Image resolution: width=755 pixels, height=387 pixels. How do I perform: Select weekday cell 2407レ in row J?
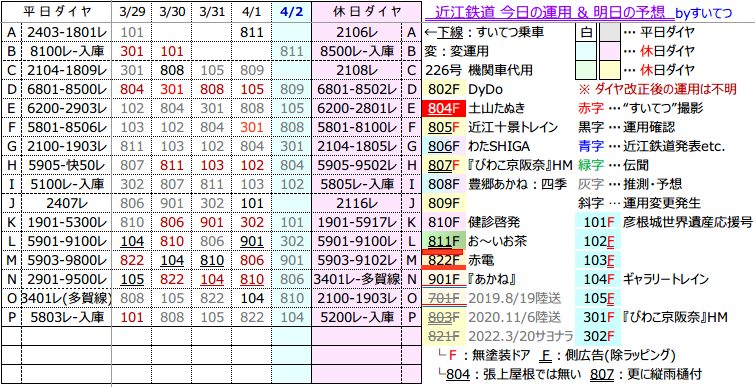67,204
